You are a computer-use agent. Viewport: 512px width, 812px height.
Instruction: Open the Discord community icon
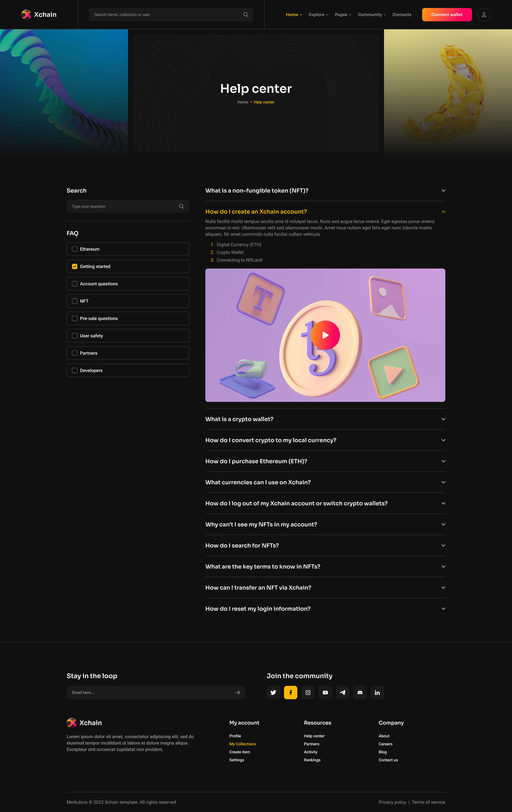coord(360,692)
